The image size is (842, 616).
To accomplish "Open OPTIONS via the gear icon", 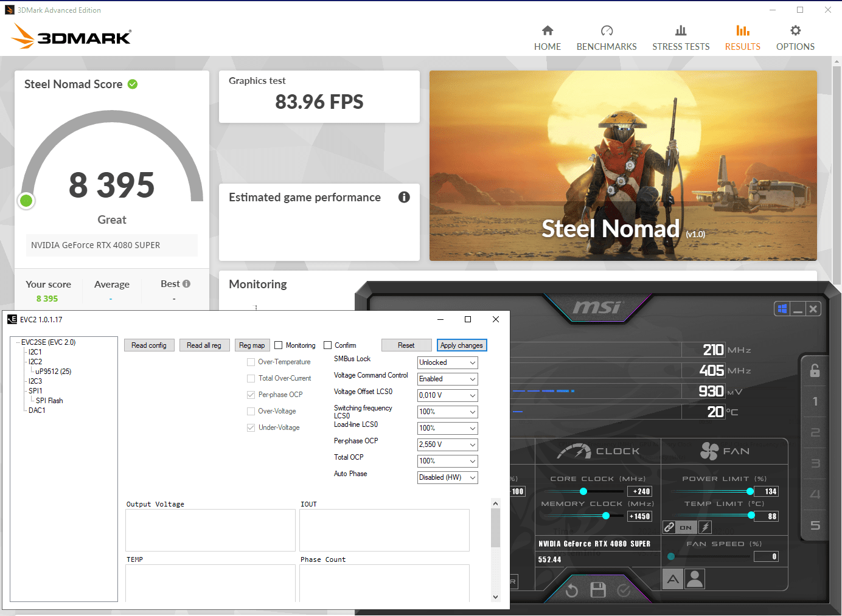I will pyautogui.click(x=795, y=30).
